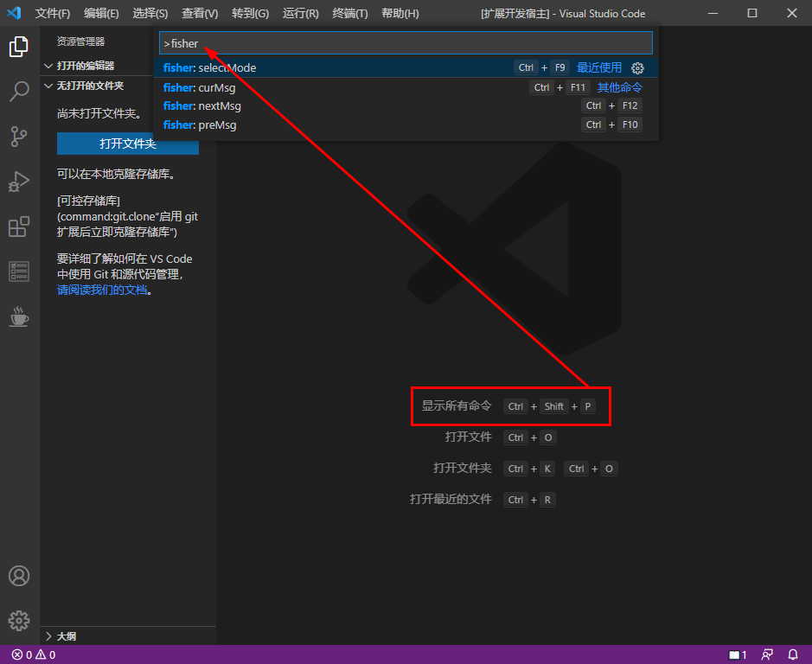Click the 打开最近的文件 shortcut hint

tap(451, 499)
